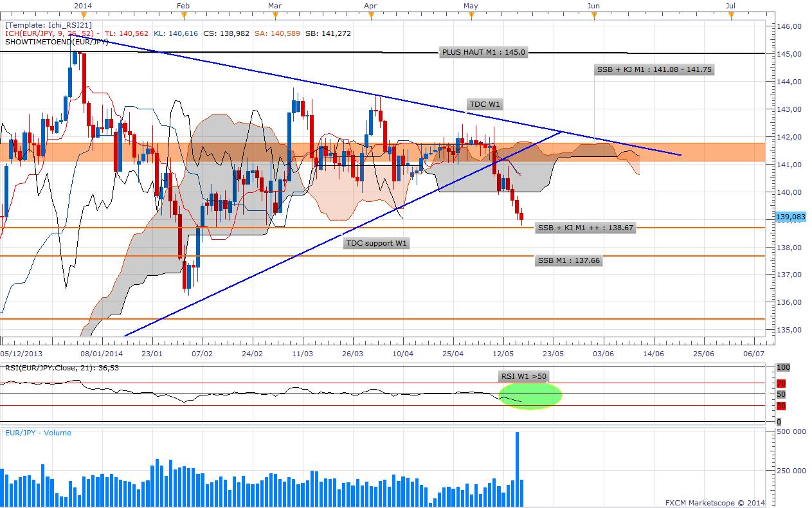This screenshot has height=508, width=812.
Task: Click the 'SSB M1 : 137.66' label
Action: pyautogui.click(x=568, y=260)
